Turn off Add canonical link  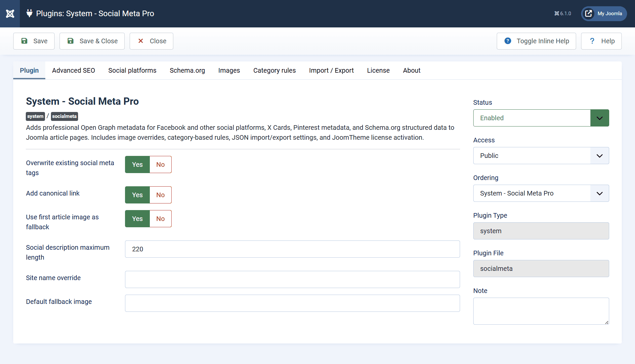coord(160,195)
